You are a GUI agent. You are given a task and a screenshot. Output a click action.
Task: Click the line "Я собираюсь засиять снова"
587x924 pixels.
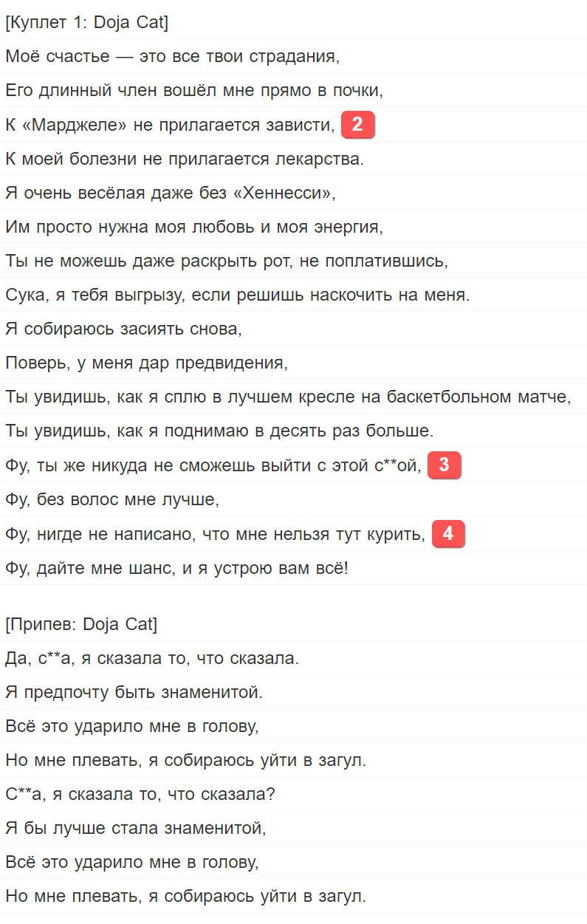pyautogui.click(x=124, y=329)
